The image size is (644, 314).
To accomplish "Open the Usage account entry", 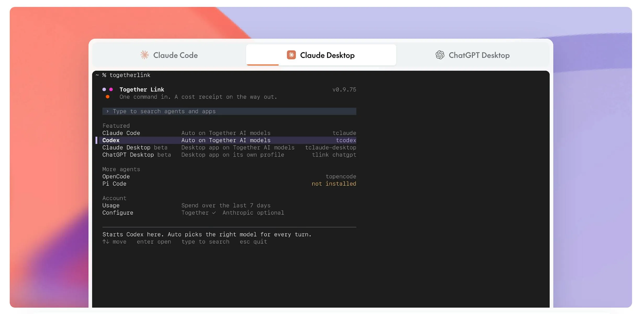I will (229, 206).
